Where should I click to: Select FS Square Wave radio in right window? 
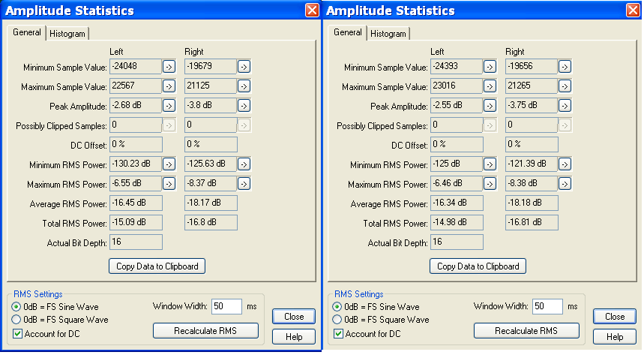[x=337, y=320]
